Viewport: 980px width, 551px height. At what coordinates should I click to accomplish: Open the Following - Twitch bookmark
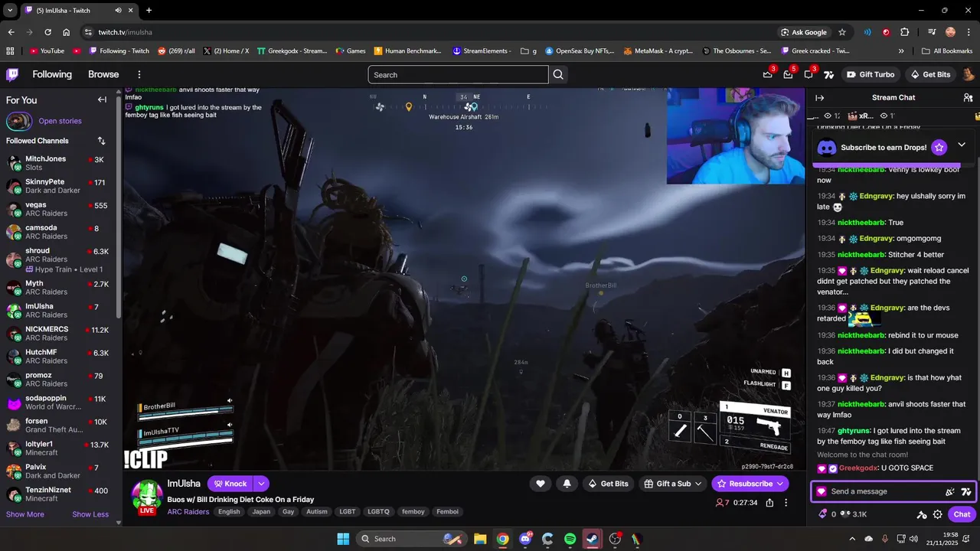point(119,51)
